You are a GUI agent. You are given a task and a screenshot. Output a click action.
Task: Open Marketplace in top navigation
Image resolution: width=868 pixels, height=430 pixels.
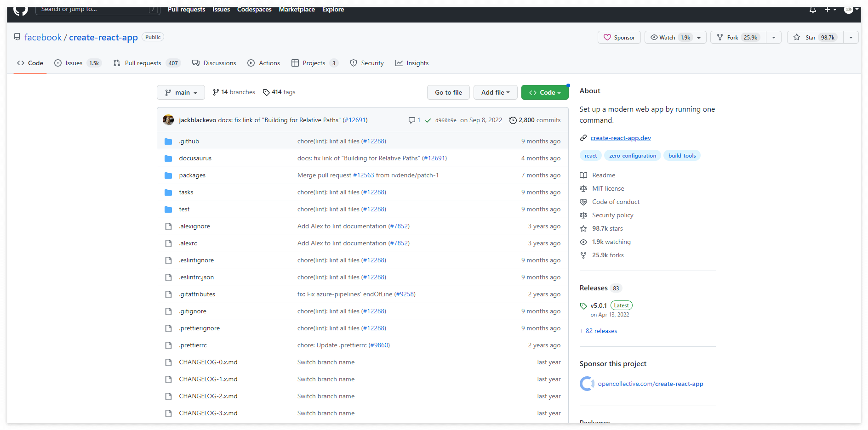[297, 9]
